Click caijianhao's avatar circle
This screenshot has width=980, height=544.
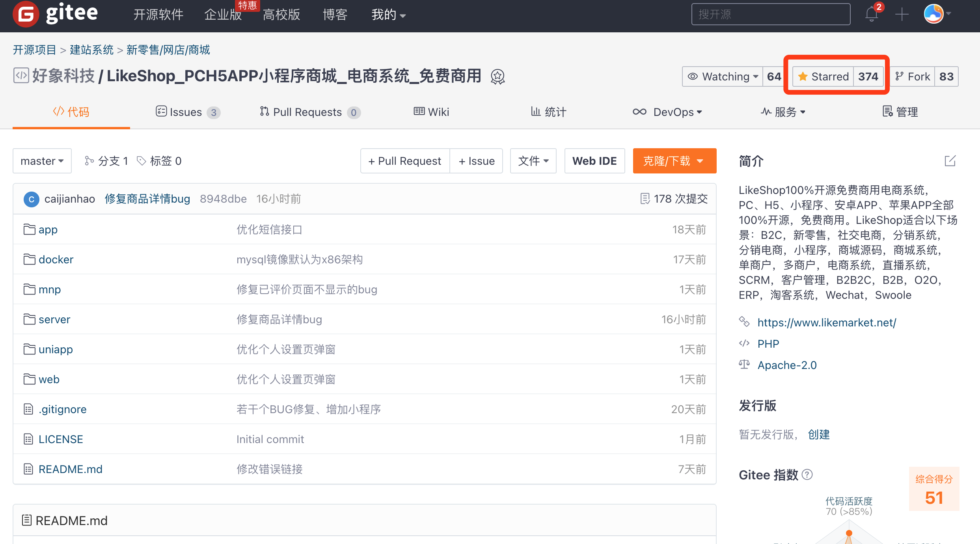[x=31, y=199]
